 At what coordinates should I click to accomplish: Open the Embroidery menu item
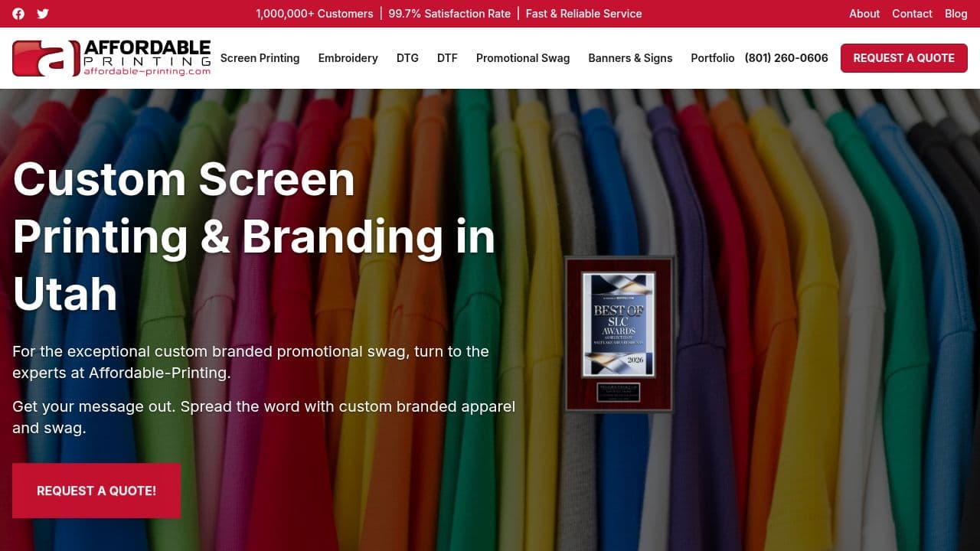(x=348, y=58)
